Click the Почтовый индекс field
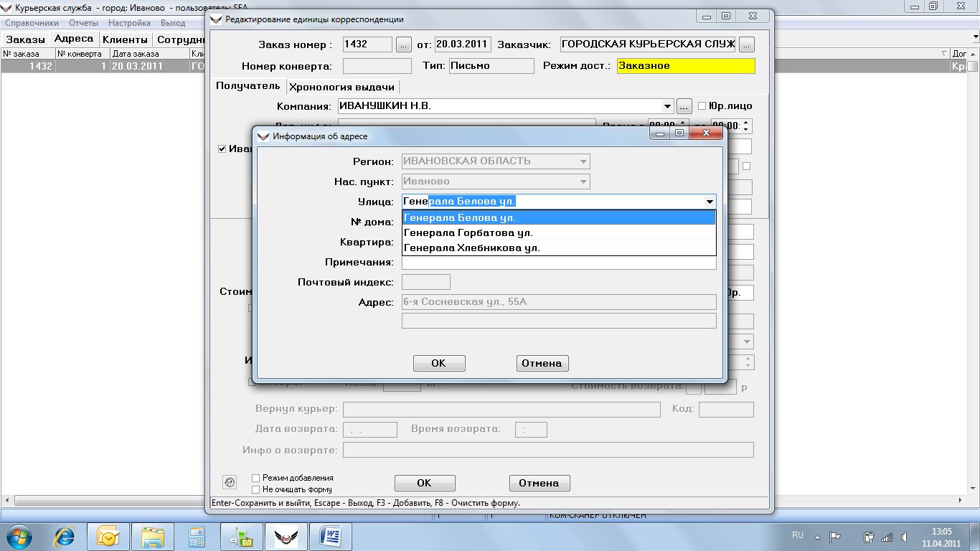 (426, 282)
